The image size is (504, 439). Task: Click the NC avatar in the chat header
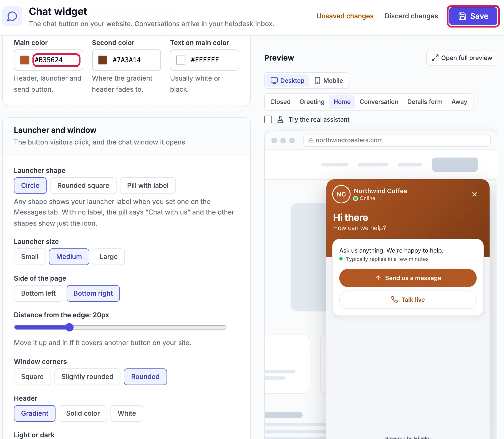(341, 194)
